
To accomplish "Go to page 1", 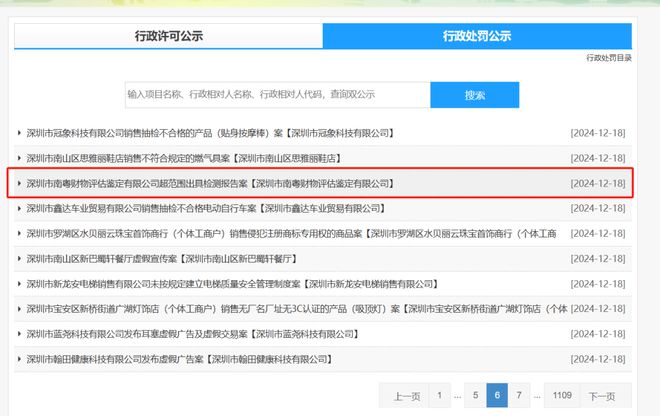I will coord(439,395).
